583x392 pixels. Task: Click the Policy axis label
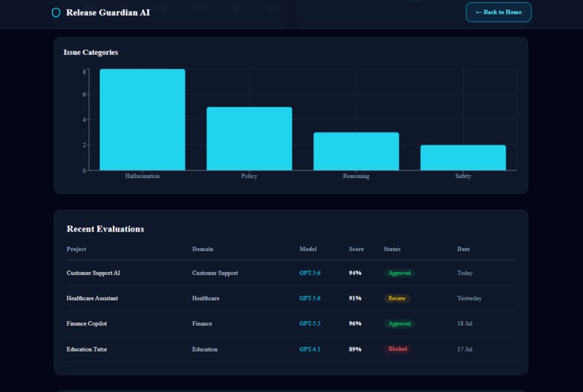pos(249,176)
